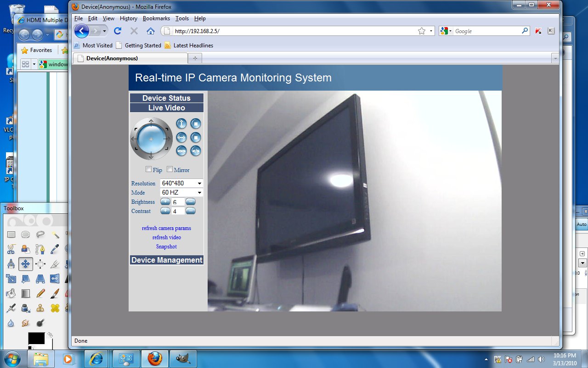Tilt camera up using the pan dial arrow
The width and height of the screenshot is (588, 368).
(x=151, y=121)
